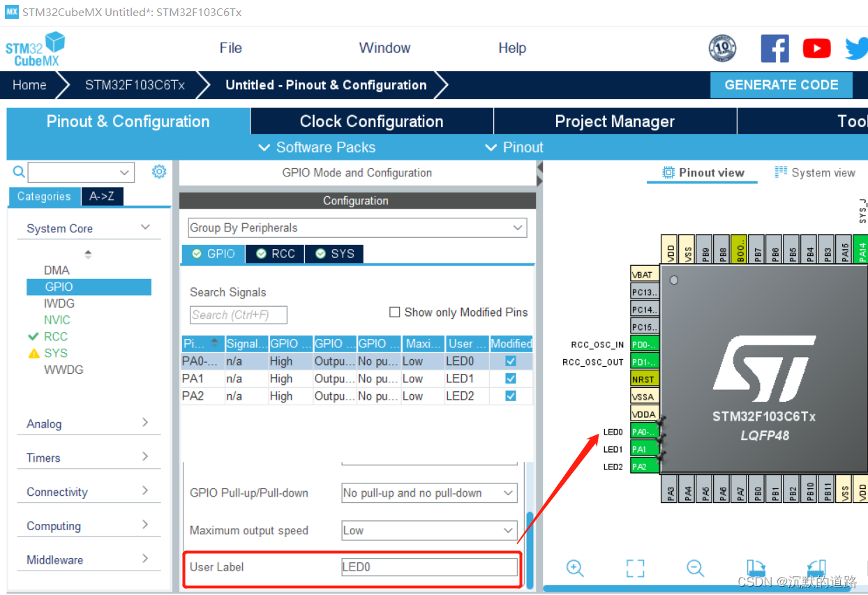The width and height of the screenshot is (868, 595).
Task: Sort table by Pin Name column header
Action: pyautogui.click(x=202, y=344)
